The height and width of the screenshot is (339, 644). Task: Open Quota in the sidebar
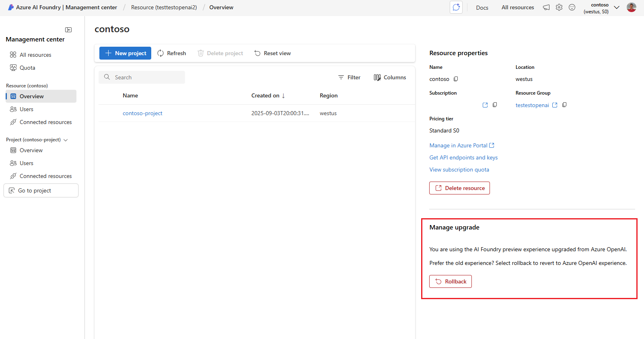[27, 68]
